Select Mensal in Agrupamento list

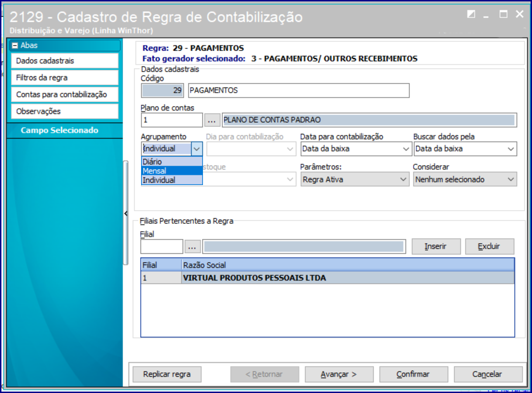tap(172, 171)
